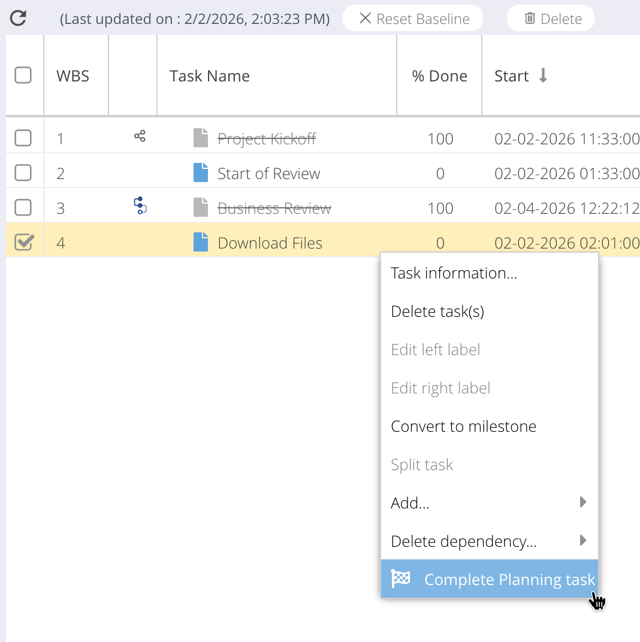Click the Business Review task name
The height and width of the screenshot is (642, 640).
click(x=274, y=208)
